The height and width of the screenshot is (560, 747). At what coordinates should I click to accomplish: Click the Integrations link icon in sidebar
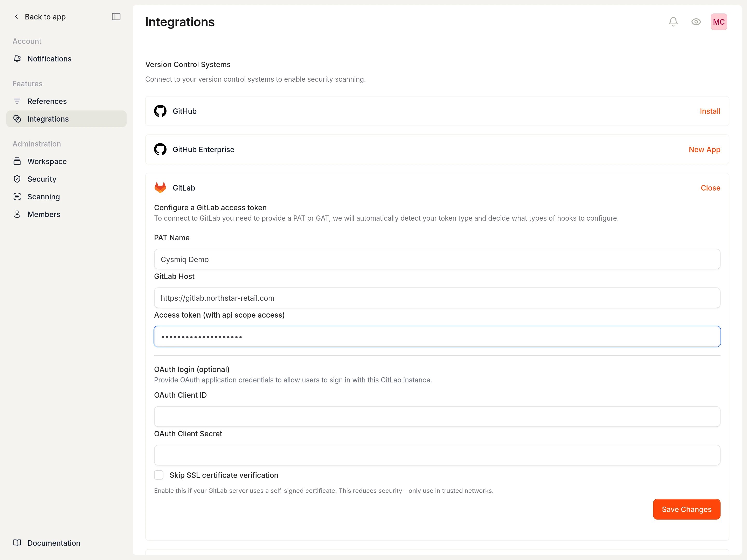coord(17,119)
